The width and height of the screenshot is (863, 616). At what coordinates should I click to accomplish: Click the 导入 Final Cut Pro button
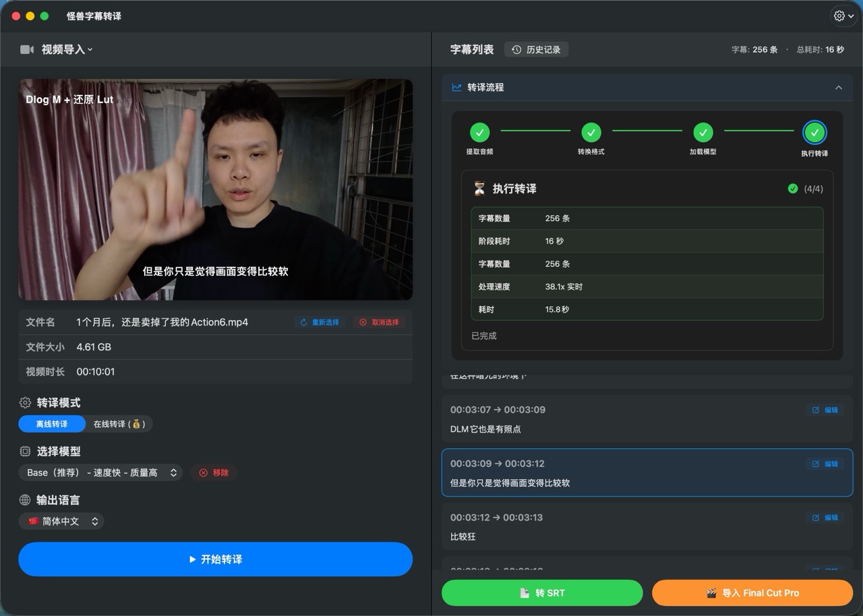coord(752,592)
